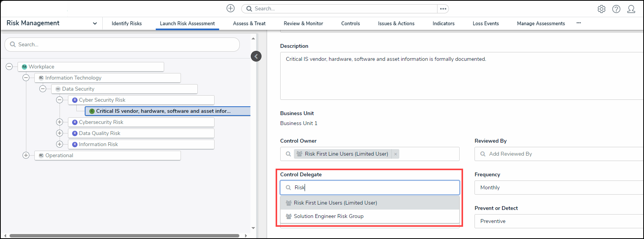The image size is (644, 239).
Task: Open the help question mark icon
Action: [x=616, y=9]
